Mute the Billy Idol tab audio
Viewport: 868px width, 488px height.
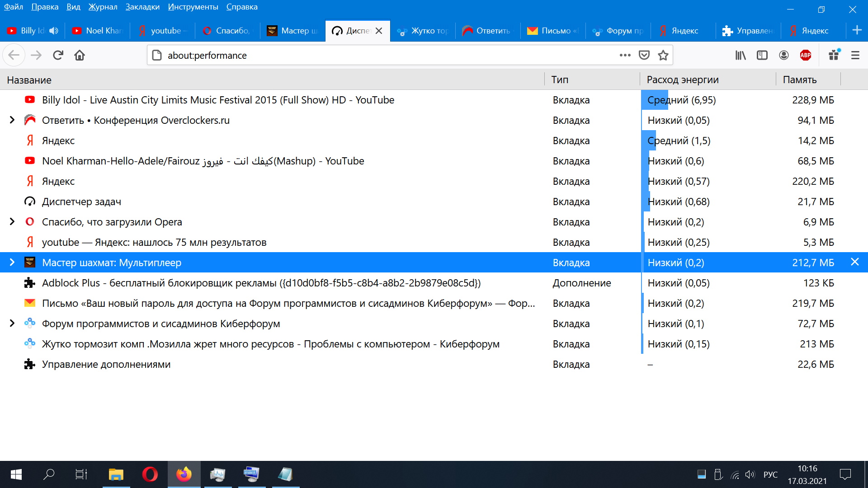54,31
